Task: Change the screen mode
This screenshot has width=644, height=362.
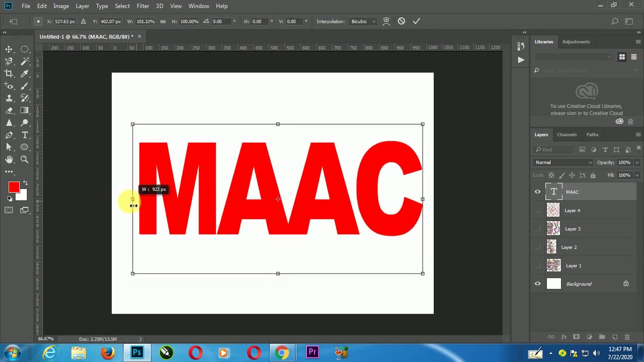Action: [24, 210]
